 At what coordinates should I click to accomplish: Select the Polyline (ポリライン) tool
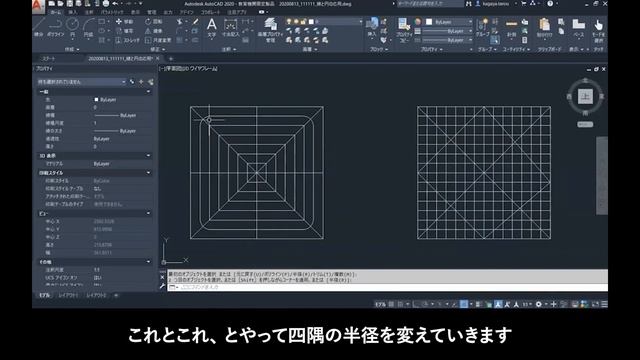click(x=56, y=27)
